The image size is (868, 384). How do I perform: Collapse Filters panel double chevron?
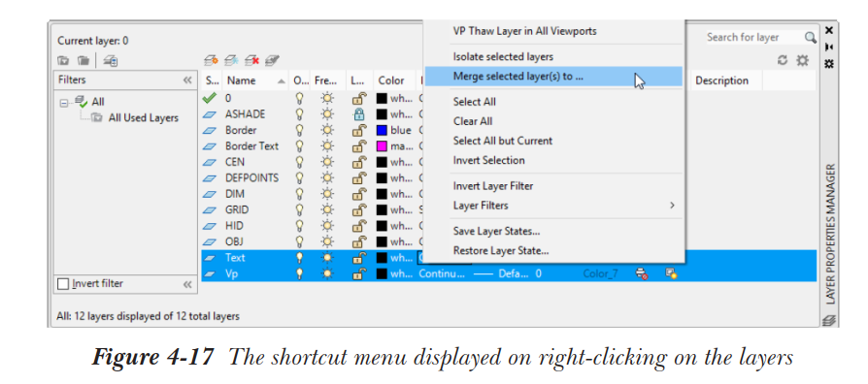pos(187,80)
